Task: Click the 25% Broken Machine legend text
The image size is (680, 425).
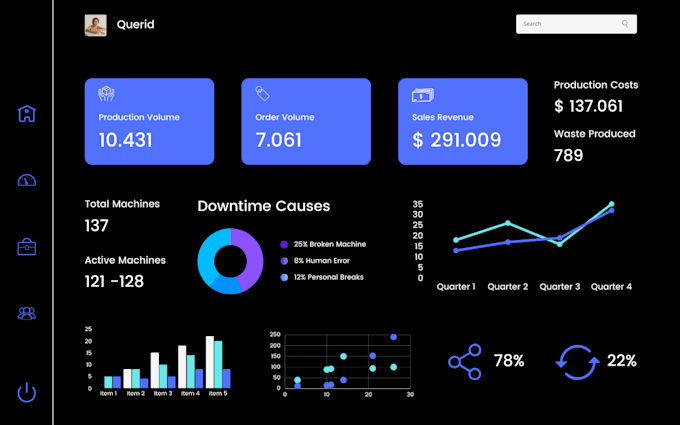Action: click(330, 245)
